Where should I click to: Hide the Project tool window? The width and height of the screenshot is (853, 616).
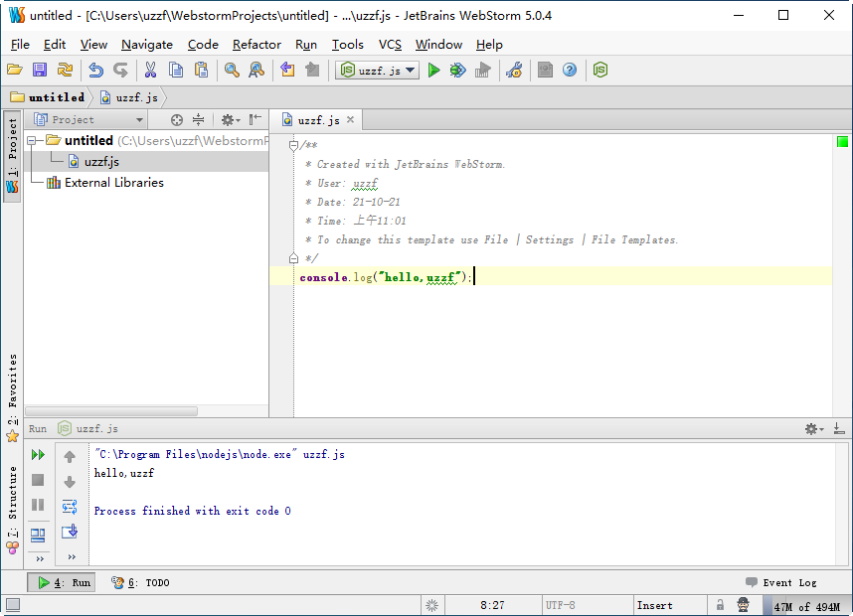pyautogui.click(x=256, y=119)
